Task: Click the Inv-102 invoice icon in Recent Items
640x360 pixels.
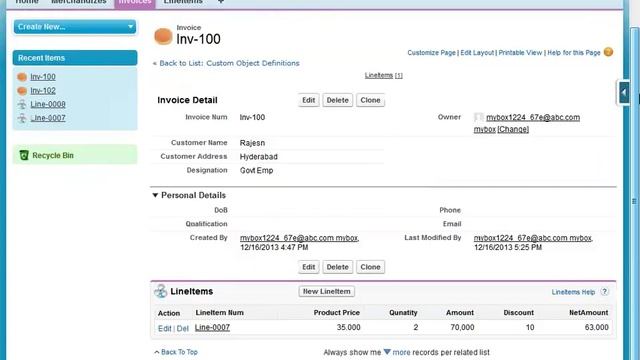Action: [22, 91]
